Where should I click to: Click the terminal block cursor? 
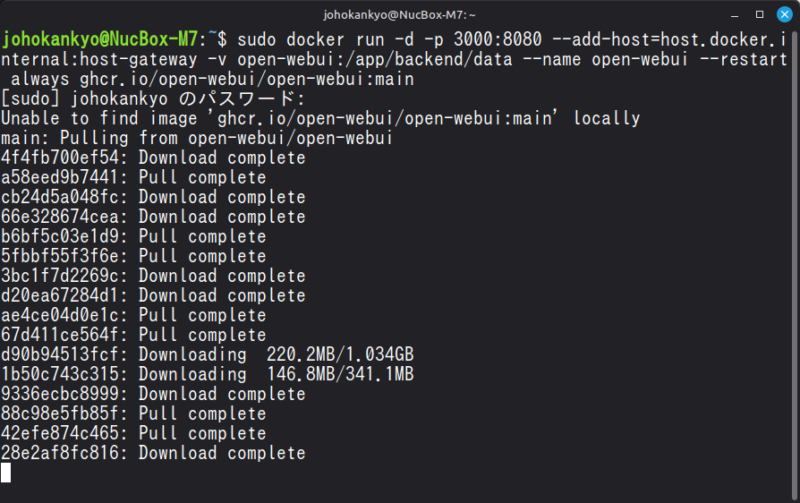[6, 473]
